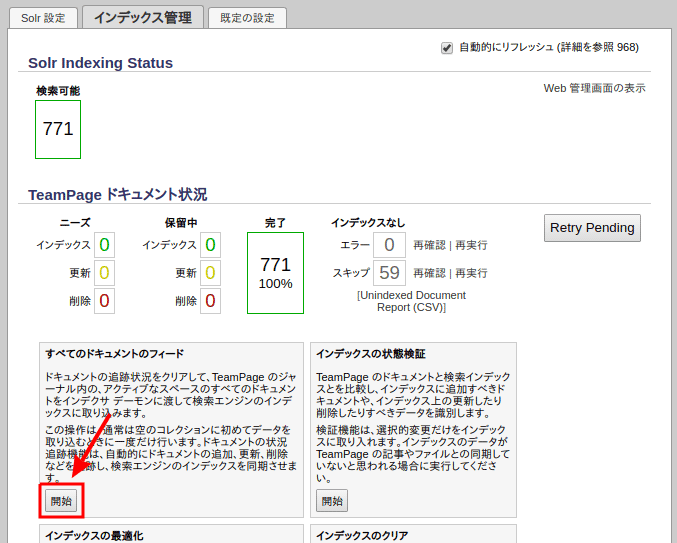677x543 pixels.
Task: Click the 検索可能 count box showing 771
Action: tap(58, 129)
